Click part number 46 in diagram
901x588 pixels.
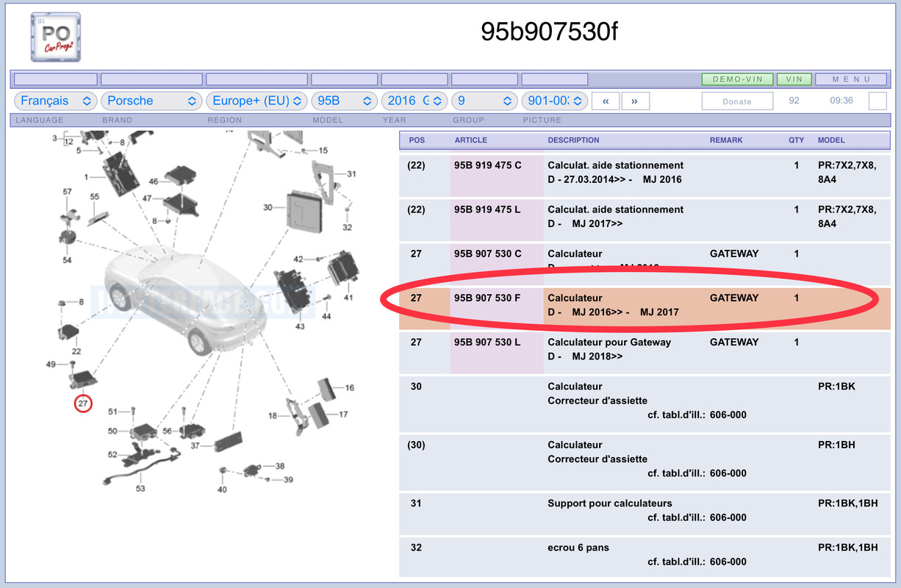(154, 182)
